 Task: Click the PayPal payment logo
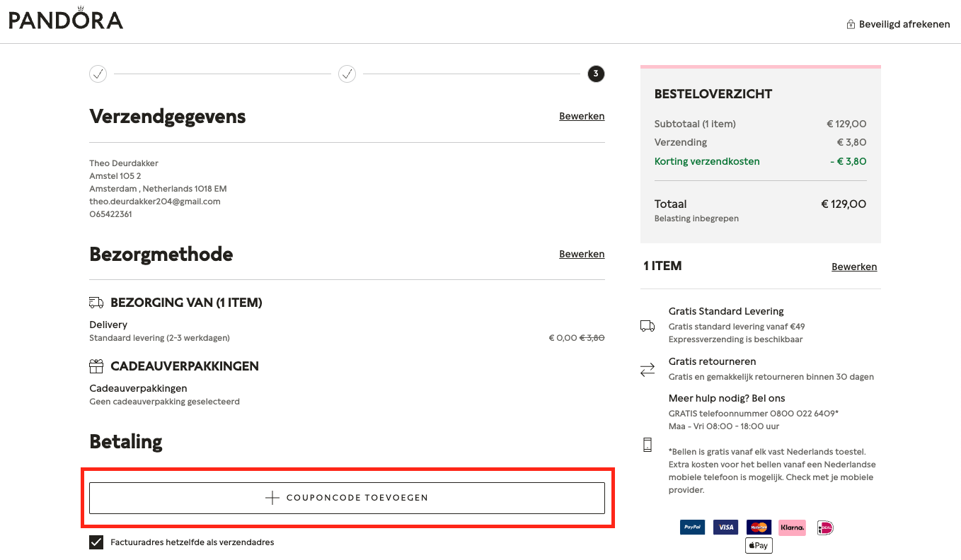click(x=692, y=527)
